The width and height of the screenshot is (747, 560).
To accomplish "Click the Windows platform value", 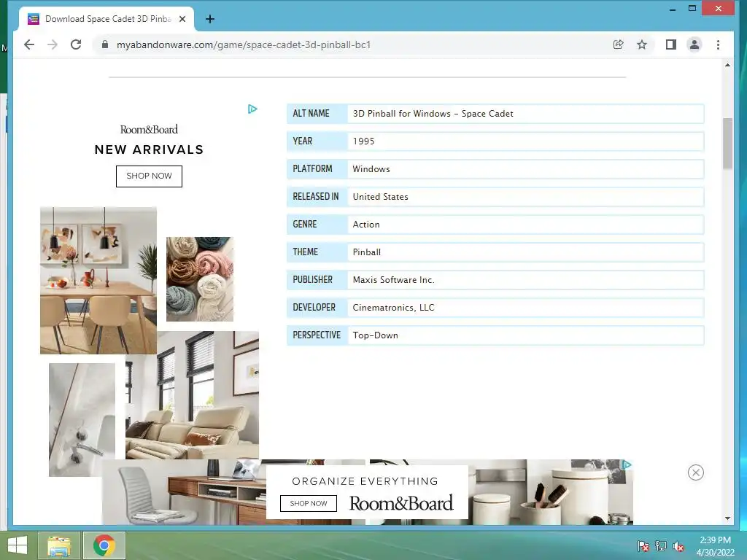I will (371, 169).
